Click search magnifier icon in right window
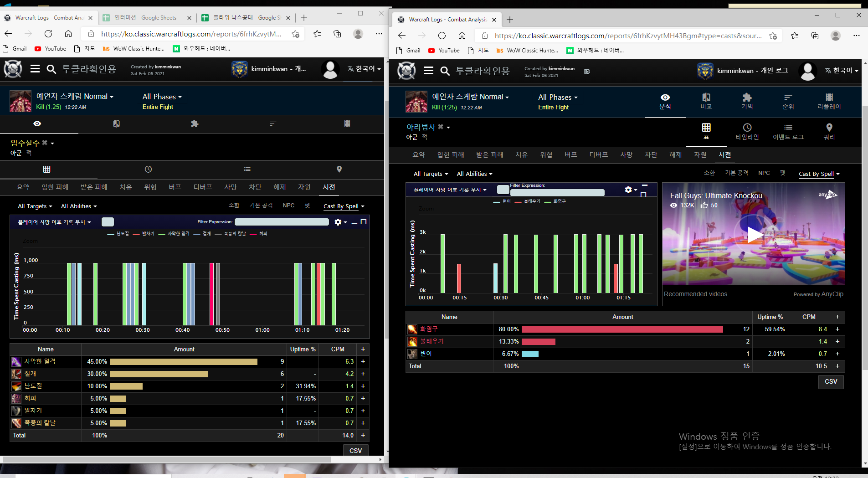This screenshot has width=868, height=478. pyautogui.click(x=445, y=71)
